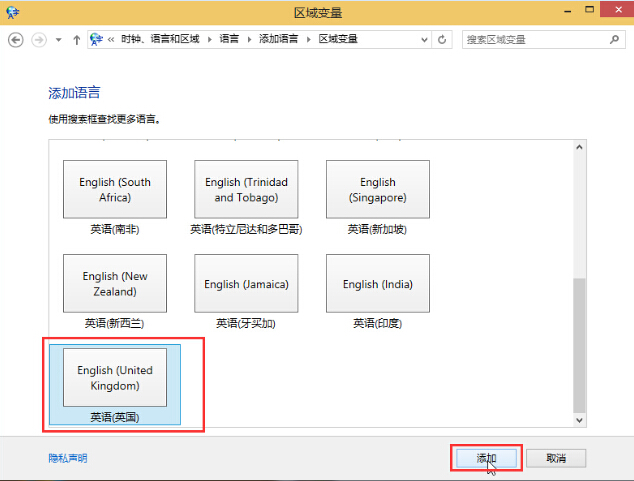Open the recent locations dropdown arrow
Viewport: 634px width, 481px height.
click(x=59, y=39)
